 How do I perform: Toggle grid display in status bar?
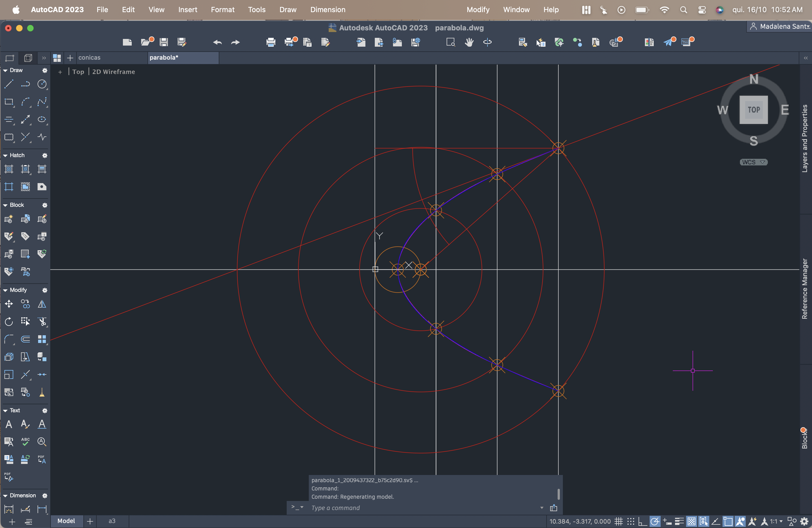pos(619,522)
